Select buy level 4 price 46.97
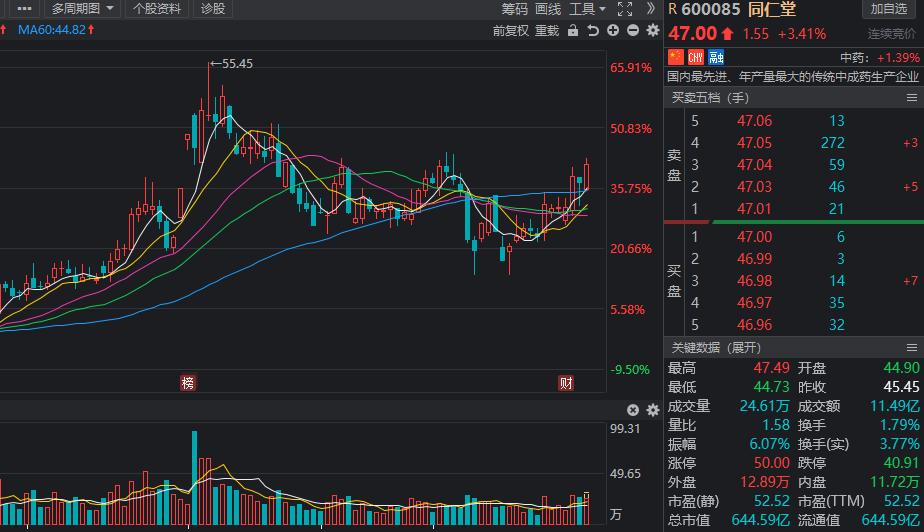This screenshot has height=532, width=924. 754,303
